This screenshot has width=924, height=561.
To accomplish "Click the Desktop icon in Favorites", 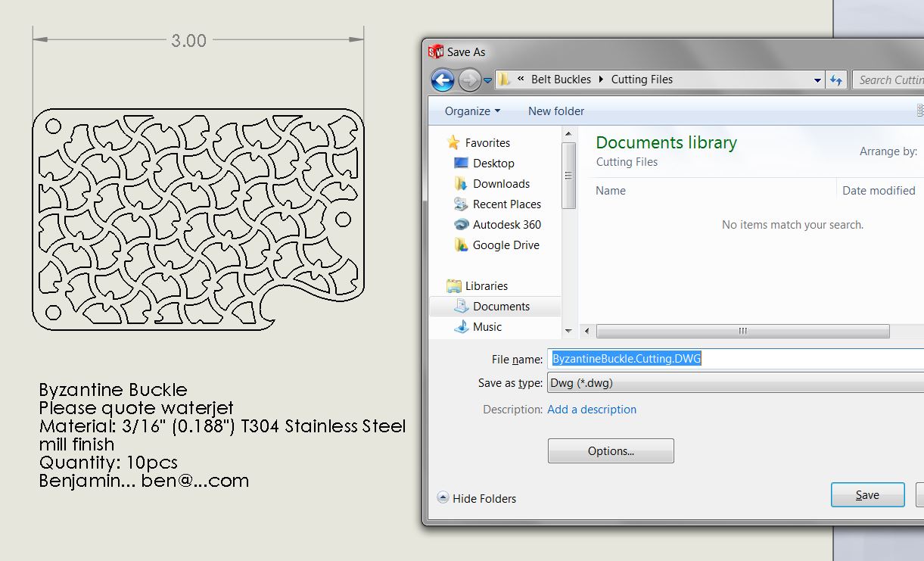I will [461, 164].
